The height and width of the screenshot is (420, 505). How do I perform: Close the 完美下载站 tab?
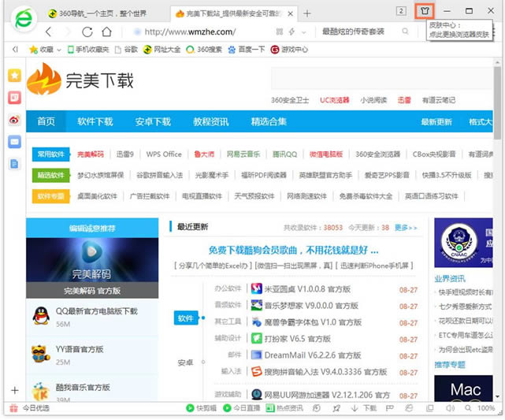click(x=290, y=13)
